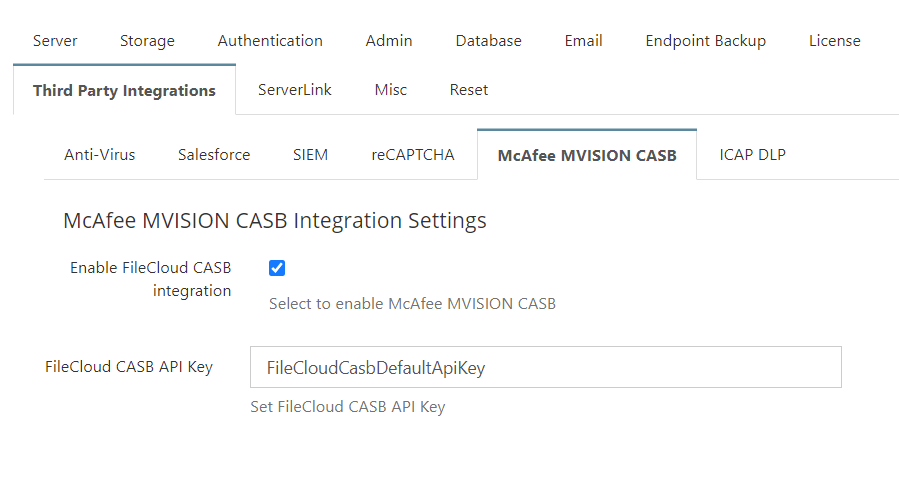Open the Authentication tab
The width and height of the screenshot is (899, 480).
click(x=270, y=41)
